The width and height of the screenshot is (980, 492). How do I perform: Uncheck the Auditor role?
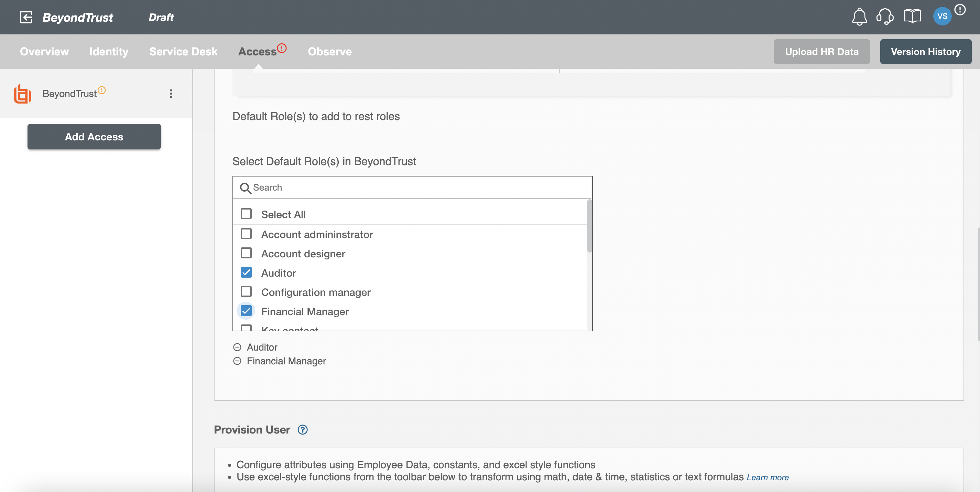click(246, 272)
